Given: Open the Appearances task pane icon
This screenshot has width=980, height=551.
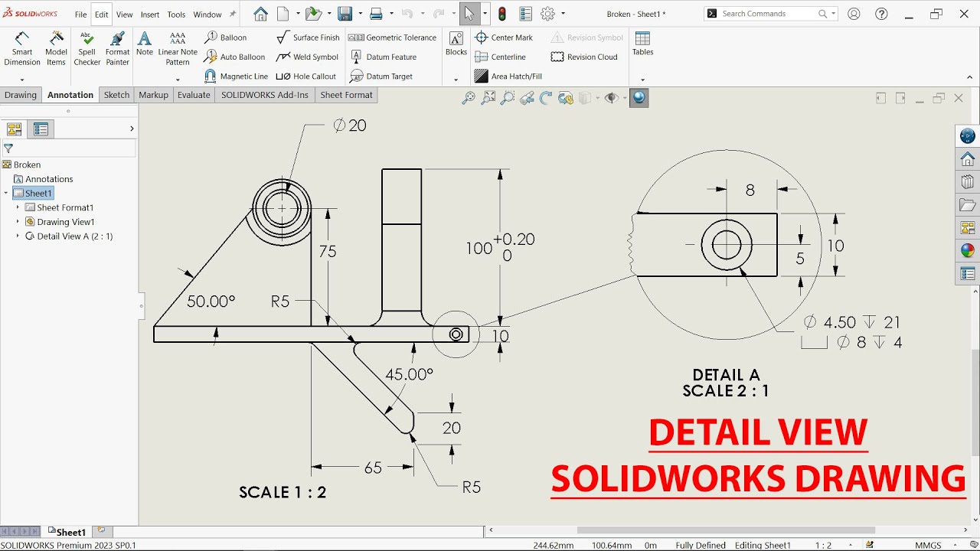Looking at the screenshot, I should tap(968, 250).
